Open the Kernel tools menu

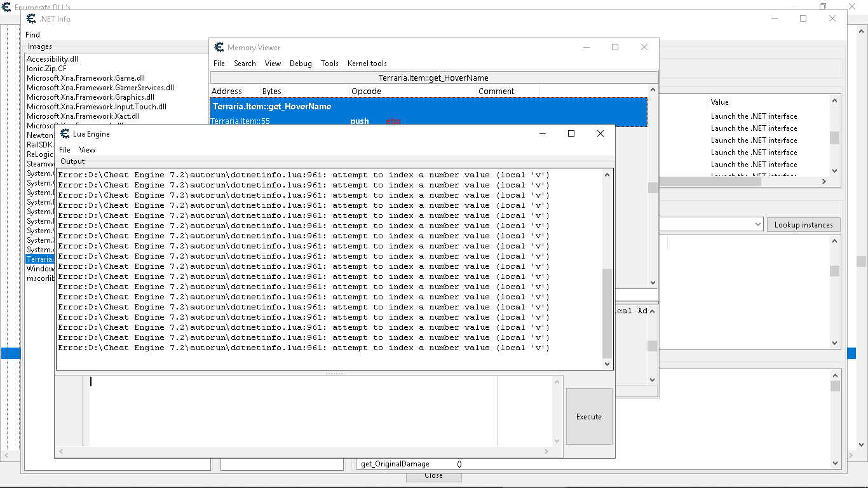[367, 64]
